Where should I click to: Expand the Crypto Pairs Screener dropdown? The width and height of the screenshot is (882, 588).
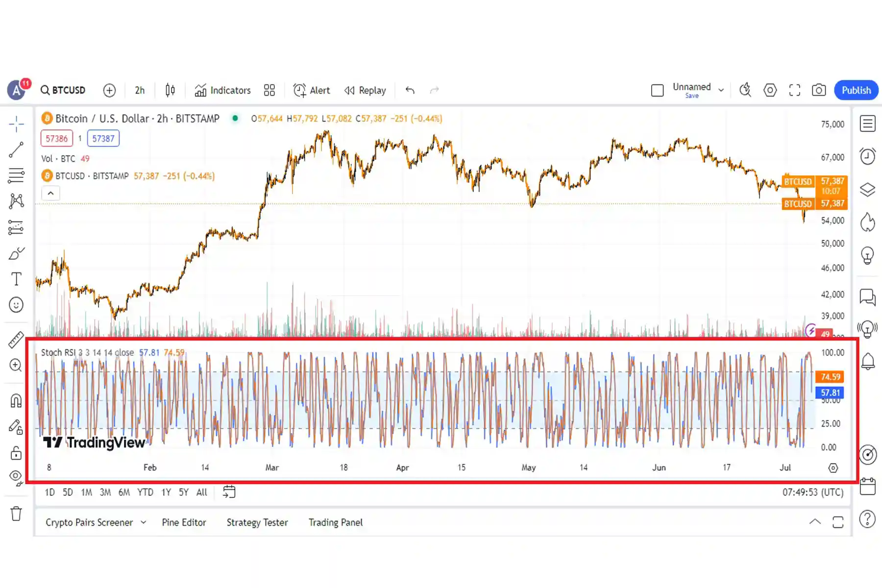(143, 522)
